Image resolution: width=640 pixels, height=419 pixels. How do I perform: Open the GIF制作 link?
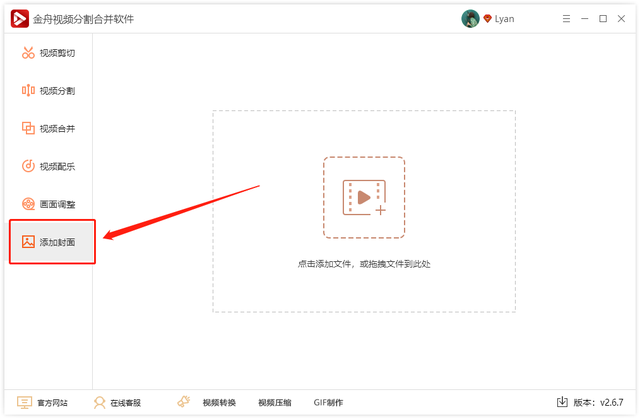328,403
